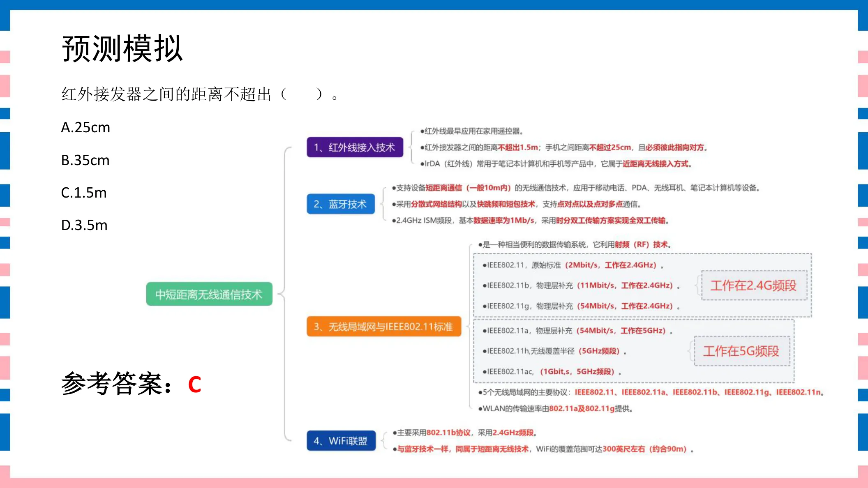The image size is (868, 488).
Task: Click the line 红外线最早应用在家用遥控器
Action: [472, 131]
